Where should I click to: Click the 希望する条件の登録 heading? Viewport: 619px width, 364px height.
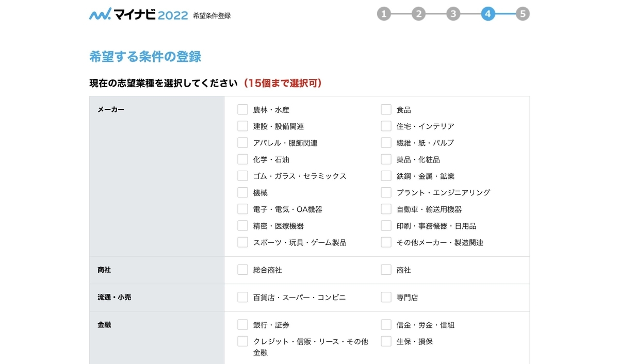pos(145,57)
